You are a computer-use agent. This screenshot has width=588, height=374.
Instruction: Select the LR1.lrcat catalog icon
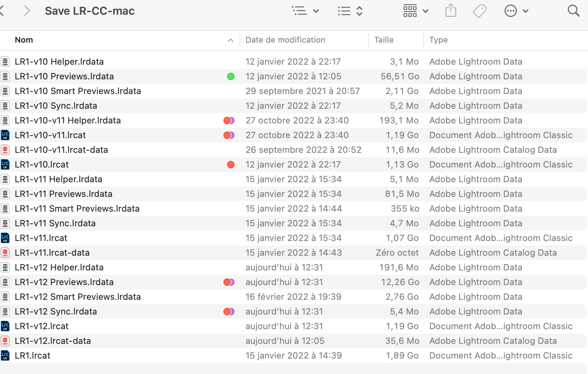[x=5, y=356]
